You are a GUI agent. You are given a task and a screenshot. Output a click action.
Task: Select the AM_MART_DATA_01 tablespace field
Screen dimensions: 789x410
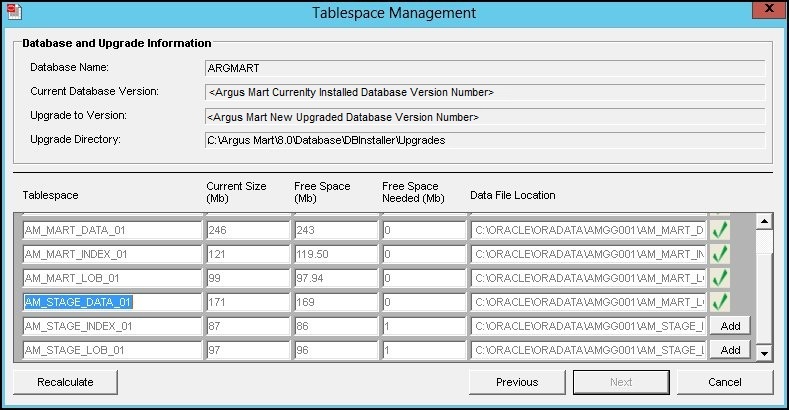coord(112,230)
